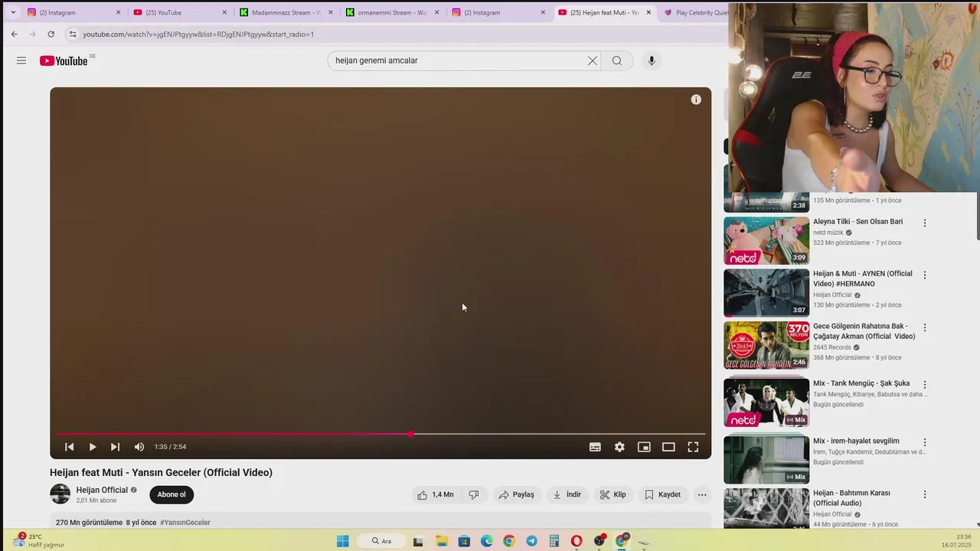This screenshot has width=980, height=551.
Task: Open the Windows Start menu
Action: point(343,541)
